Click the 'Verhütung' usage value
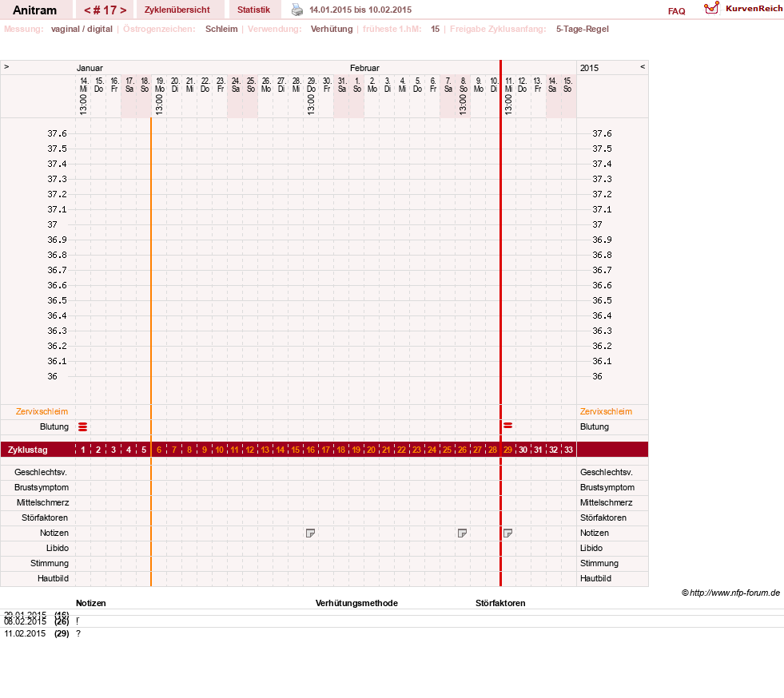Image resolution: width=784 pixels, height=698 pixels. [332, 29]
